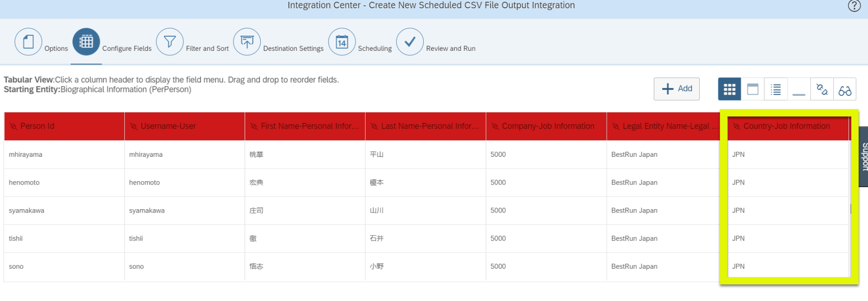Click BestRun Japan in the henomoto row
Image resolution: width=868 pixels, height=301 pixels.
[x=634, y=182]
